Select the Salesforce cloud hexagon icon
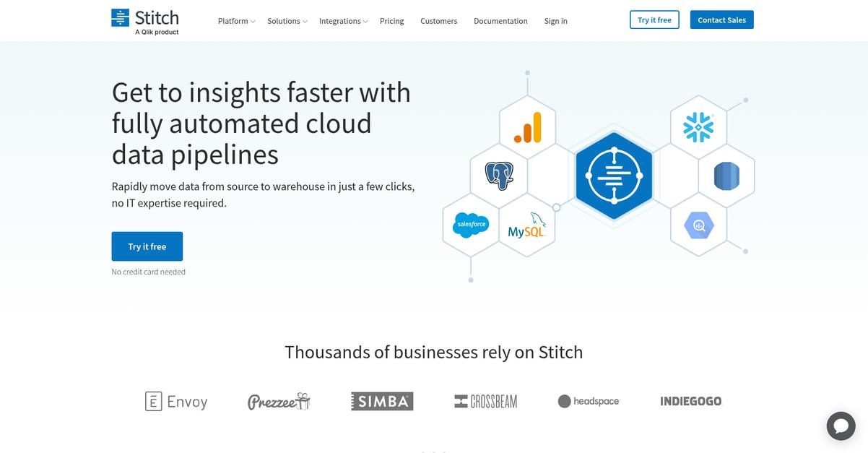 pos(471,225)
